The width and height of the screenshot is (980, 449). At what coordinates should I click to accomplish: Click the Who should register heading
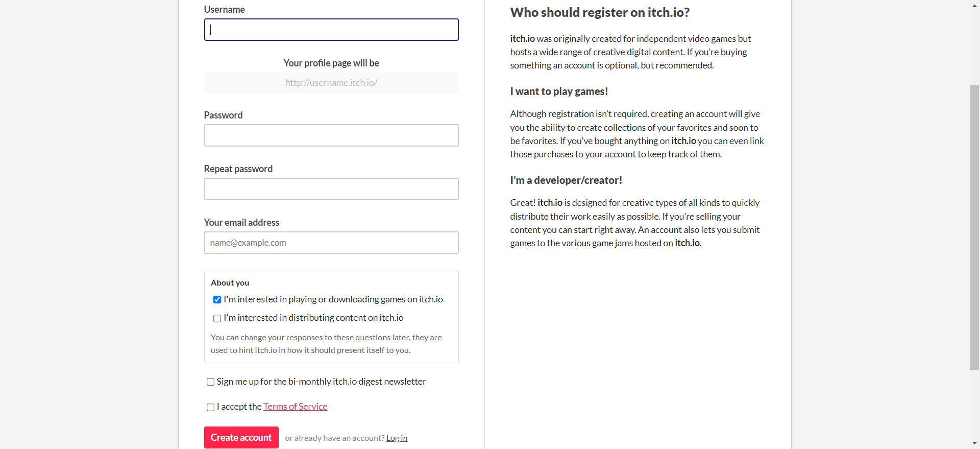tap(600, 13)
